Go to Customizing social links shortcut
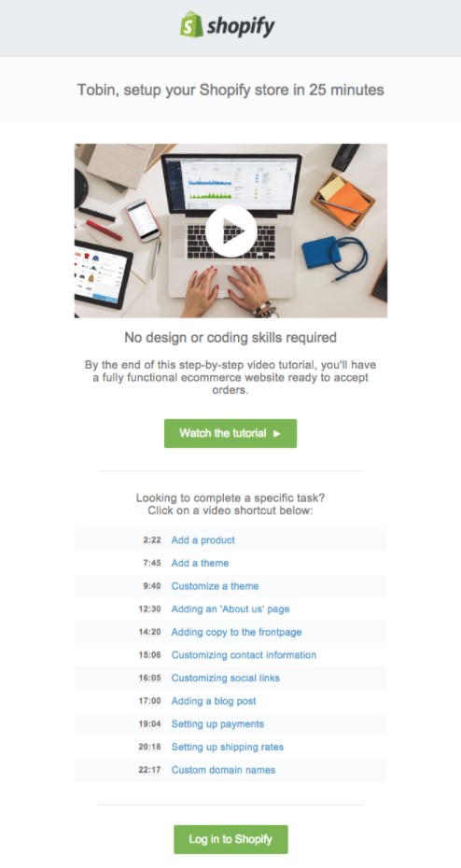The image size is (461, 868). (x=225, y=679)
